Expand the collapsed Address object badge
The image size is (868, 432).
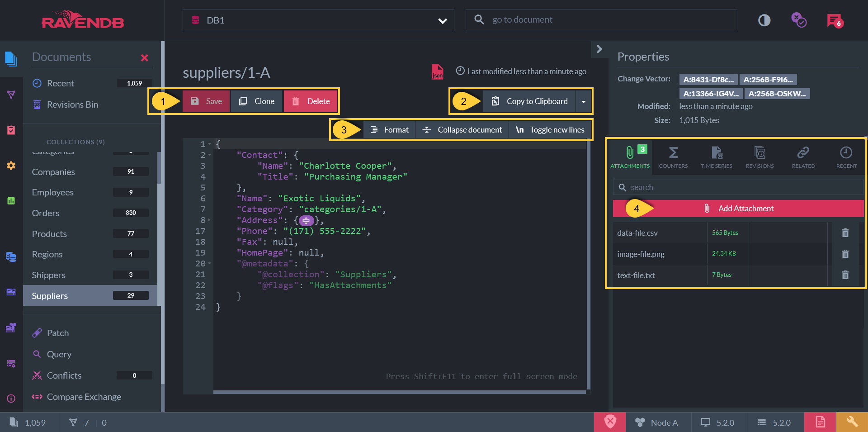306,220
